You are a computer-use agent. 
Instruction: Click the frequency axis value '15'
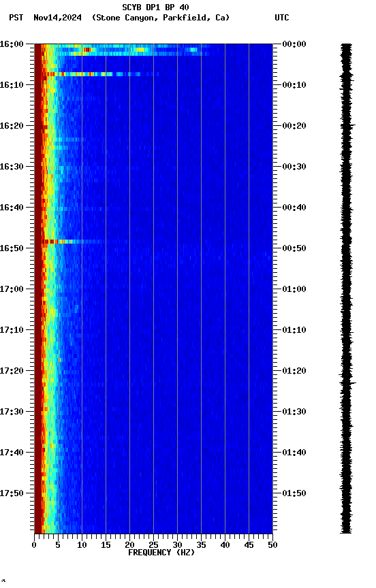pyautogui.click(x=106, y=545)
